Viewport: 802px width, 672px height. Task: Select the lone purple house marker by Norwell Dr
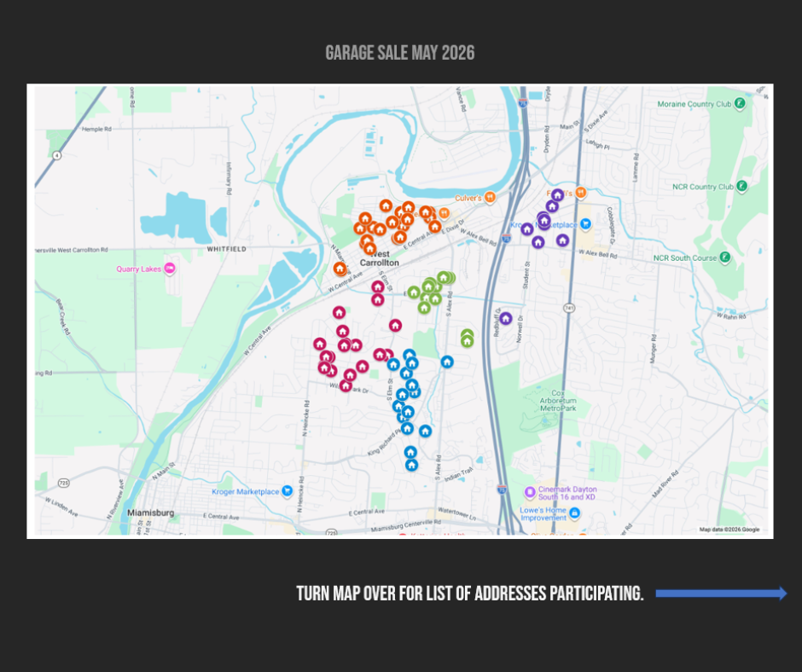tap(505, 318)
